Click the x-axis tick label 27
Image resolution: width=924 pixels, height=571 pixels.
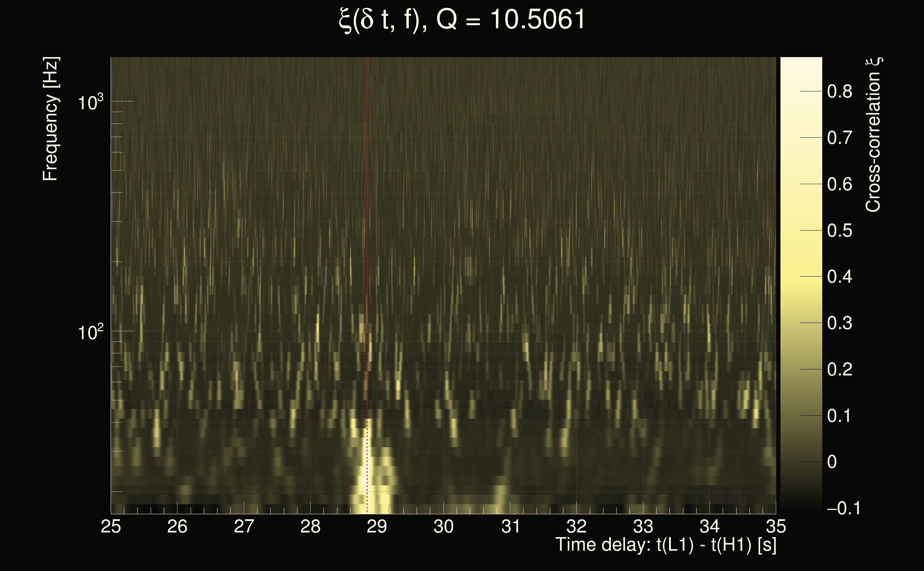243,526
